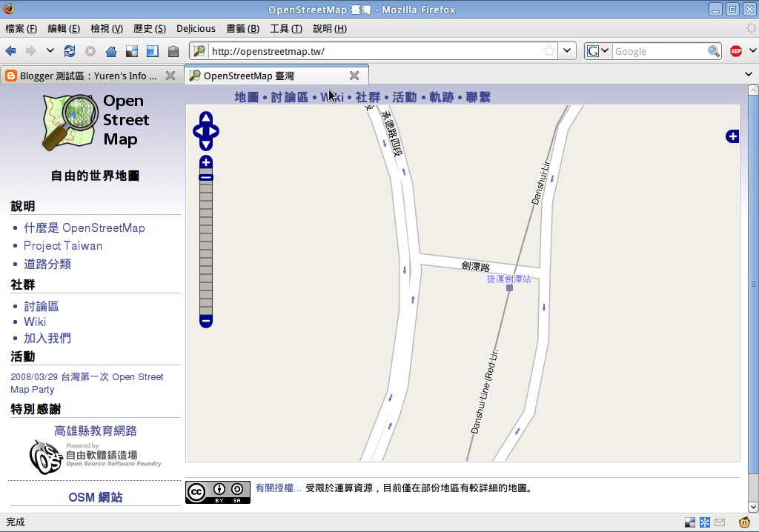Click the URL address field
This screenshot has height=532, width=759.
[375, 51]
